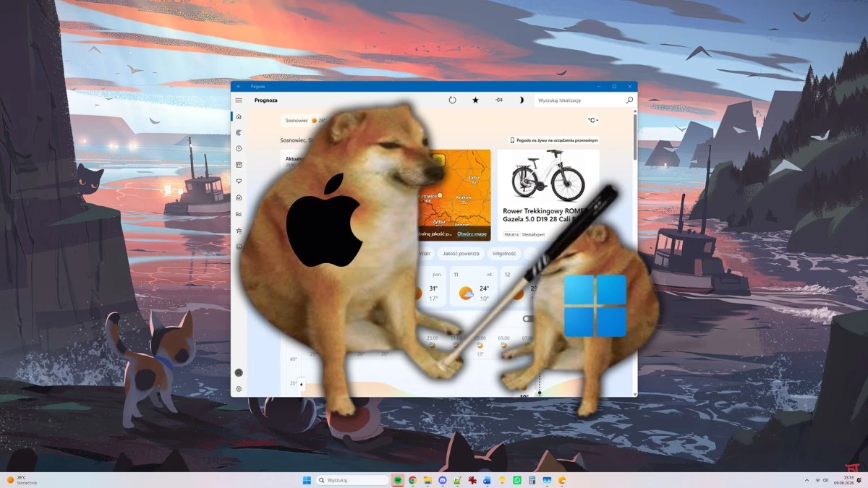Screen dimensions: 868x488
Task: Click the location search magnifier icon
Action: (x=629, y=100)
